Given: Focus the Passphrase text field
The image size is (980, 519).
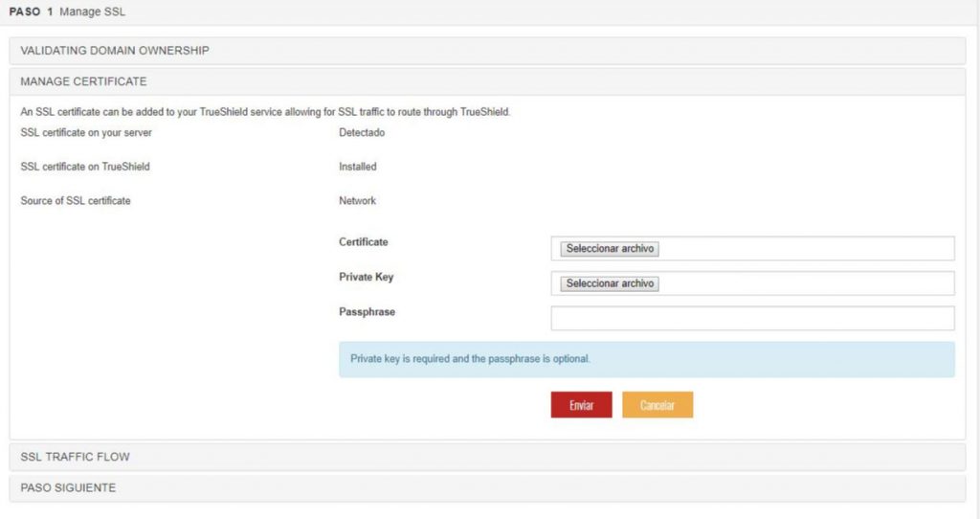Looking at the screenshot, I should [x=752, y=318].
